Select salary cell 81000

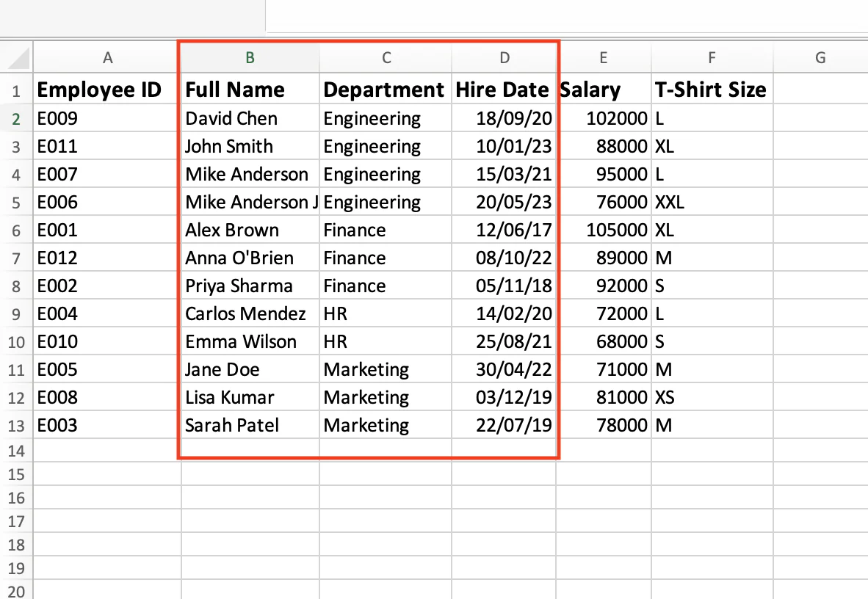click(x=604, y=397)
